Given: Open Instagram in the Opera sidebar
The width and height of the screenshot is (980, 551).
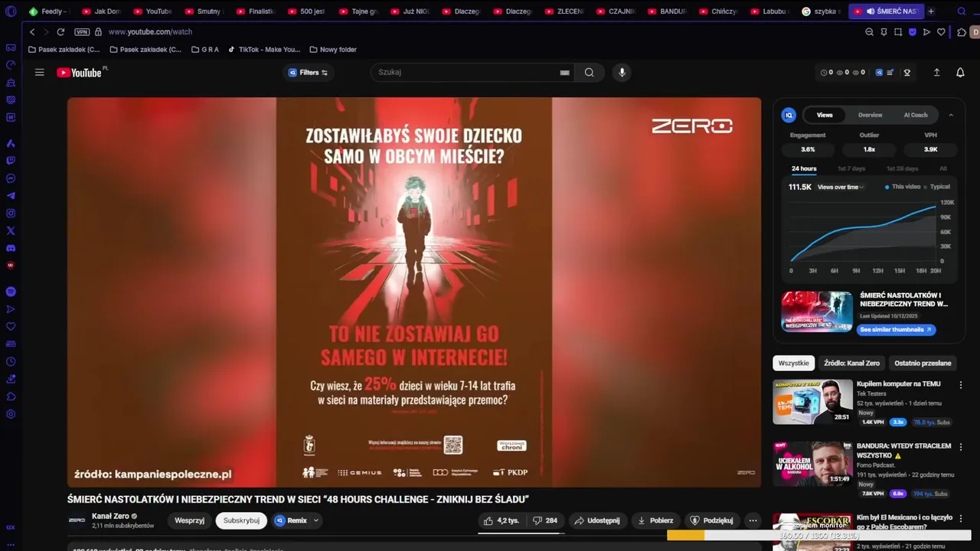Looking at the screenshot, I should pyautogui.click(x=11, y=214).
